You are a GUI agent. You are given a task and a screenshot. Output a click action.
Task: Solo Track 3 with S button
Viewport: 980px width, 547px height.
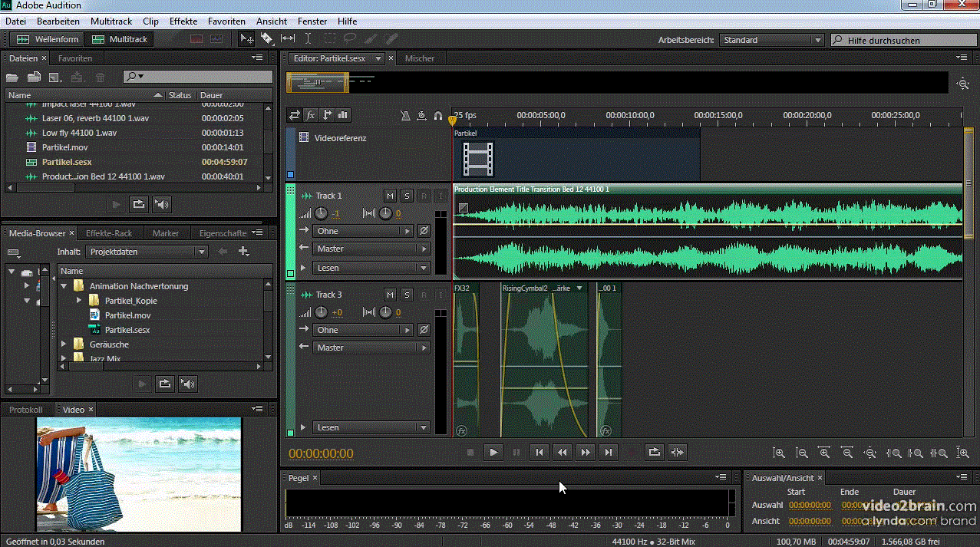tap(407, 295)
